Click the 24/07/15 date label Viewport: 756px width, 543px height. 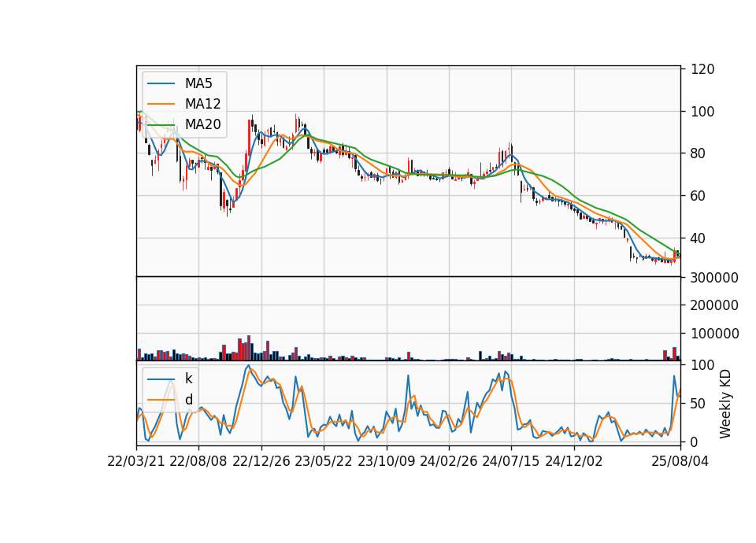click(511, 461)
